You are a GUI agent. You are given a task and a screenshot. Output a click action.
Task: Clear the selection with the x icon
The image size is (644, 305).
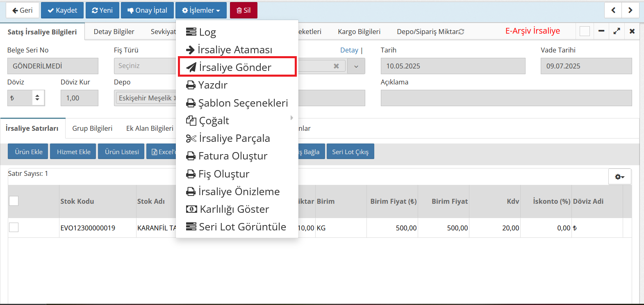coord(336,66)
